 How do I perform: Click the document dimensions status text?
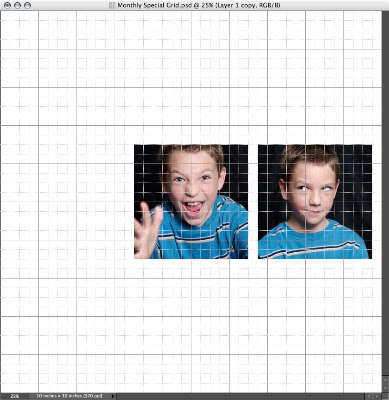[70, 396]
